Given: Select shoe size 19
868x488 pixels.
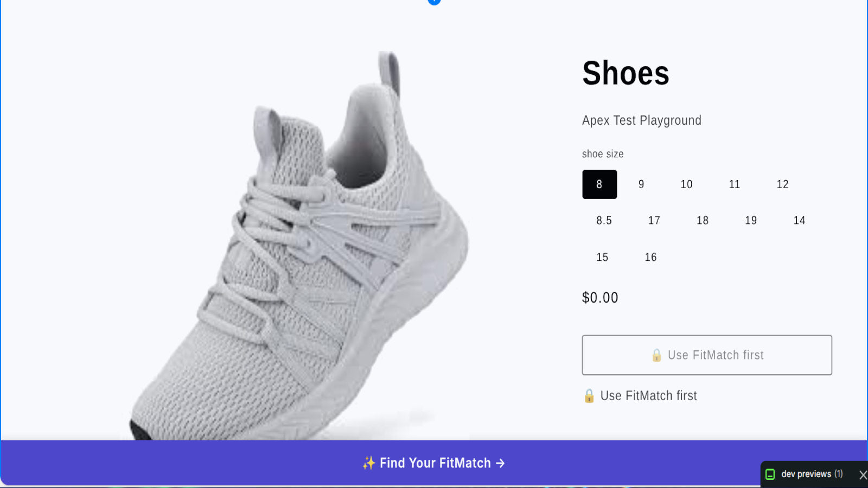Looking at the screenshot, I should 751,221.
